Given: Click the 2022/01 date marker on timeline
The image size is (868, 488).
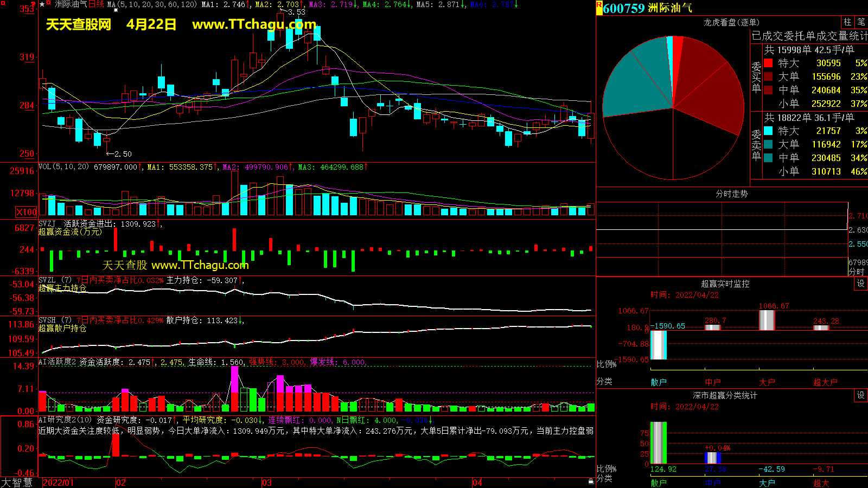Looking at the screenshot, I should (x=58, y=483).
